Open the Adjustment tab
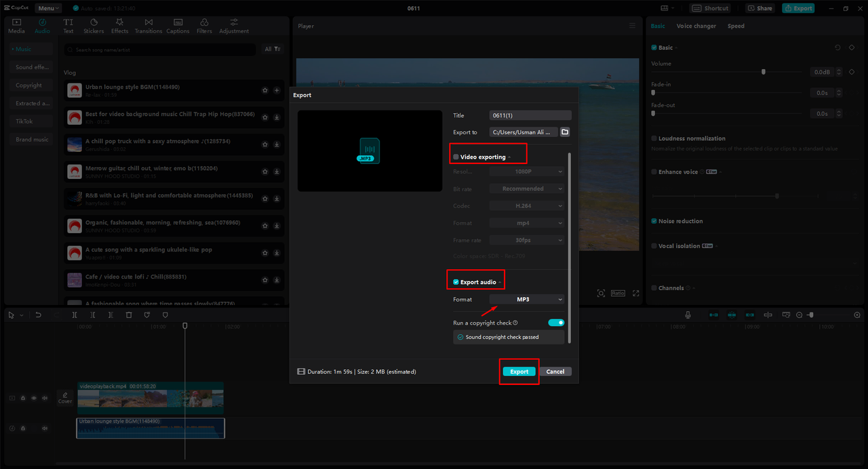Screen dimensions: 868x469 click(x=234, y=26)
